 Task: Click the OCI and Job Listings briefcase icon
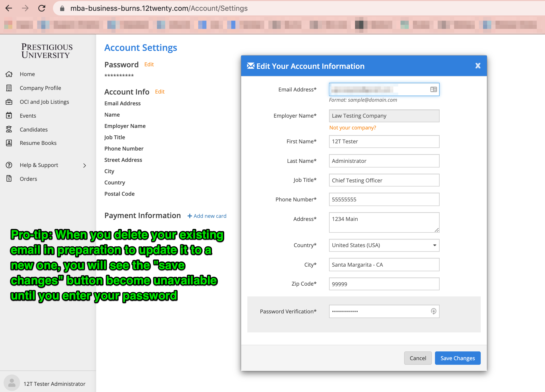pos(9,102)
